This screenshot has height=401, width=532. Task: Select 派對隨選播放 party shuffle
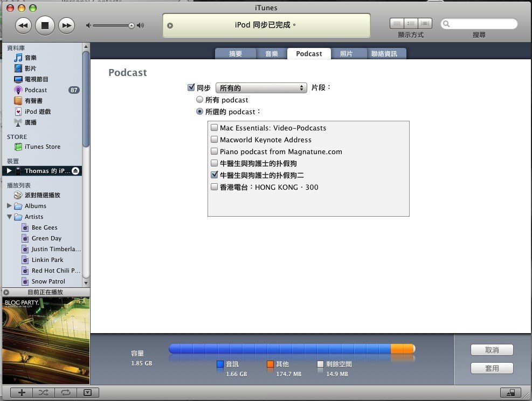[x=42, y=195]
